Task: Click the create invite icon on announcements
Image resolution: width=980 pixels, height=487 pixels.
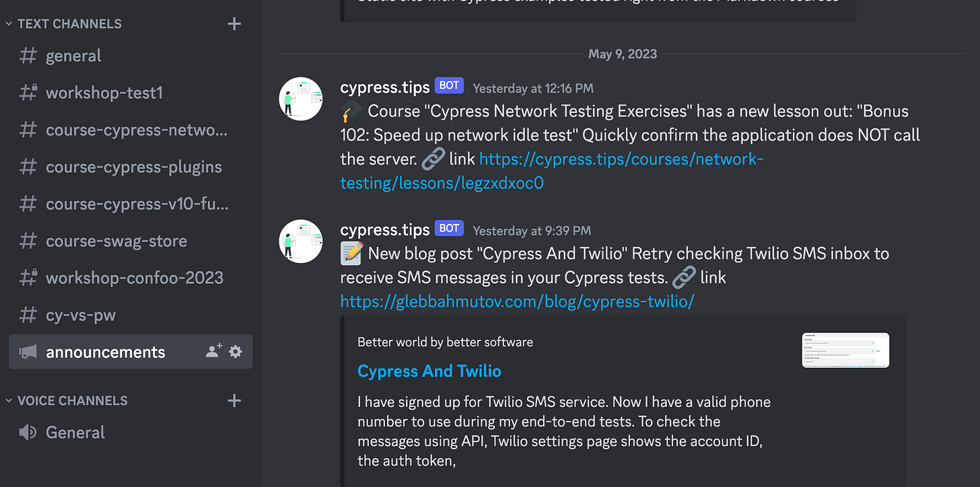Action: (213, 351)
